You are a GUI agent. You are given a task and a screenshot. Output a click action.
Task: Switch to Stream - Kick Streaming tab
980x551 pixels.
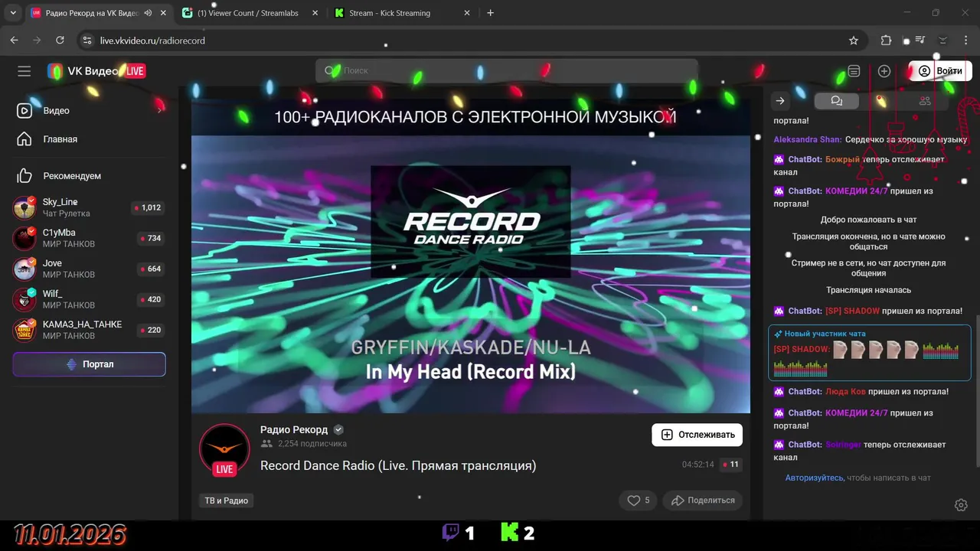point(390,13)
